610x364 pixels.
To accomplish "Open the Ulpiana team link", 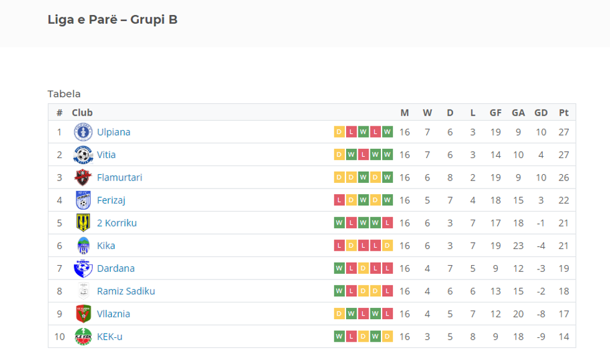I will [113, 132].
